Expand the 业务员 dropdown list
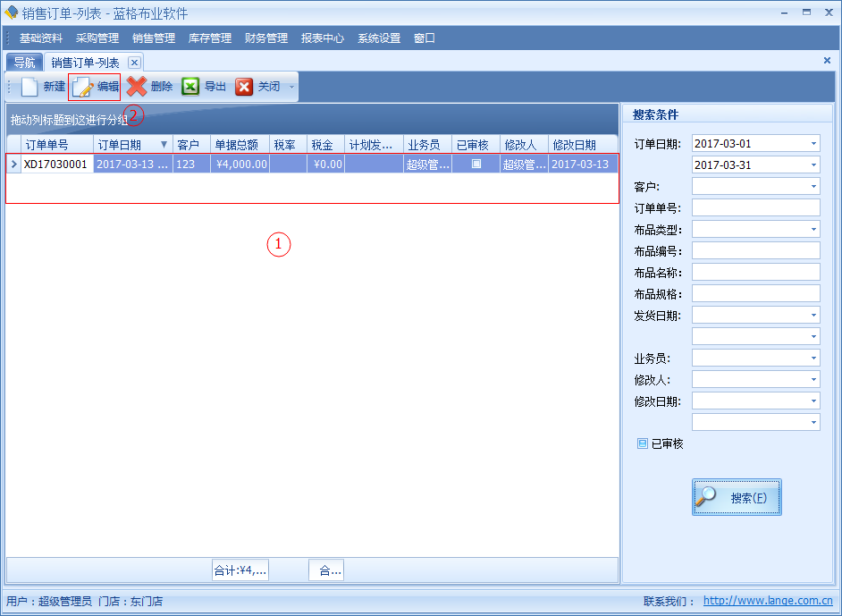842x616 pixels. [813, 359]
